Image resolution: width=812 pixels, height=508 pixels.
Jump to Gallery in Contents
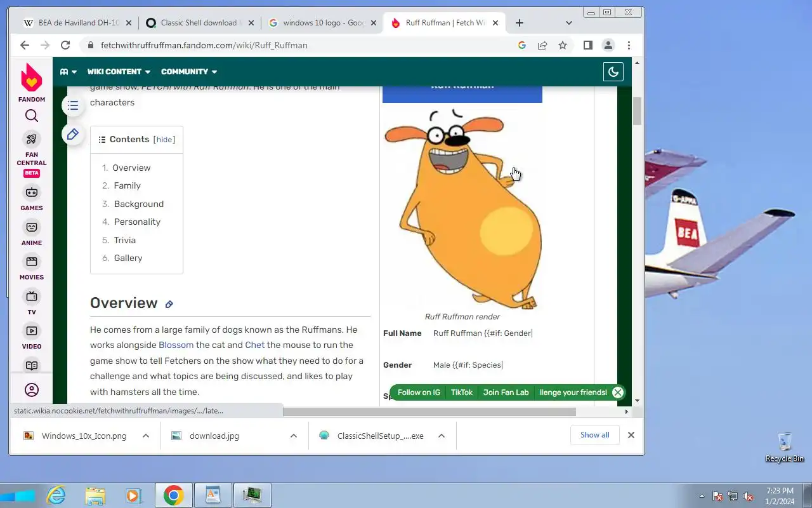128,258
